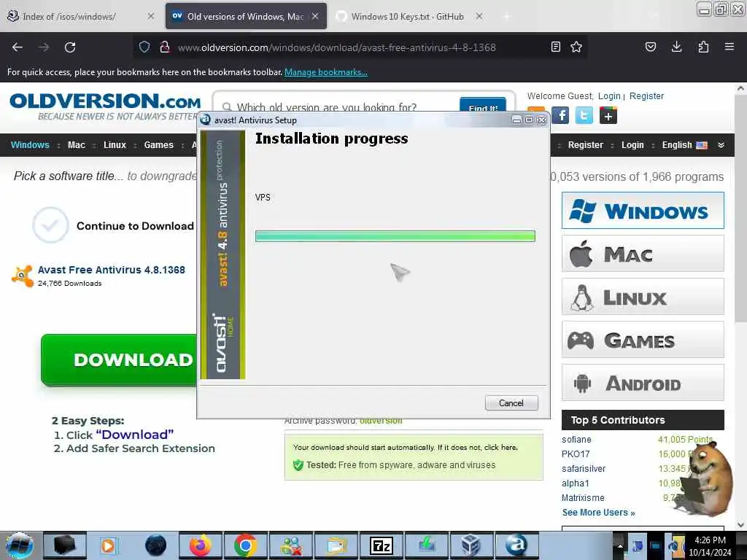Screen dimensions: 747x560
Task: Click the green DOWNLOAD button
Action: pyautogui.click(x=119, y=360)
